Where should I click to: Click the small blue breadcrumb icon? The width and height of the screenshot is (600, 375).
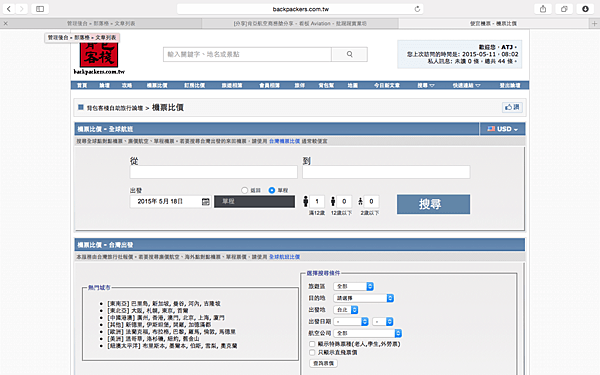pyautogui.click(x=81, y=108)
